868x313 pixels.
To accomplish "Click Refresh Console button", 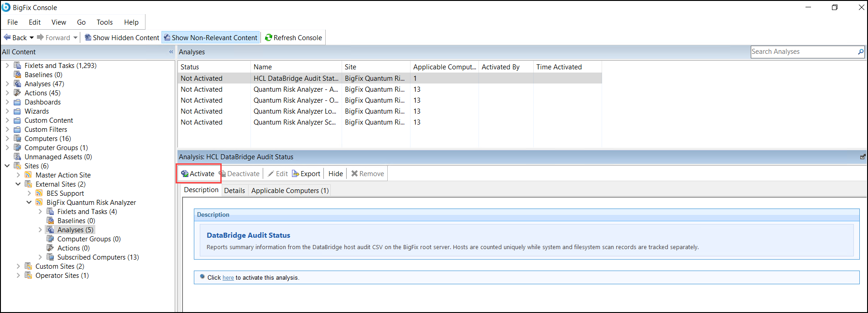I will [293, 37].
